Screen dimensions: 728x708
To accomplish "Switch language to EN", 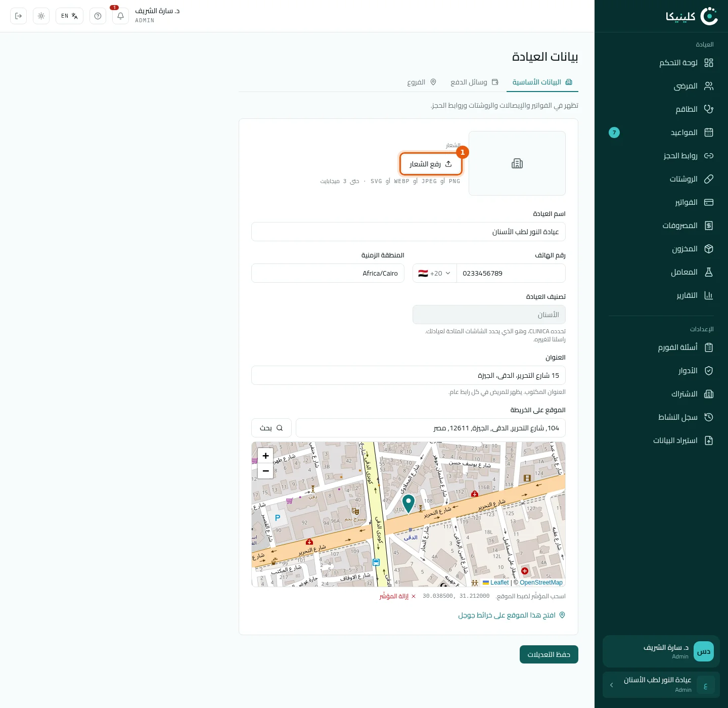I will pyautogui.click(x=69, y=16).
